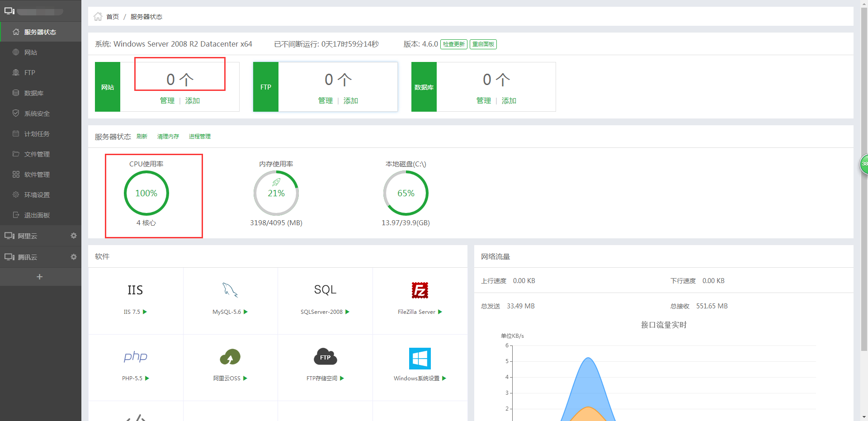Screen dimensions: 868x421
Task: Click the green 网站 tile
Action: 108,87
